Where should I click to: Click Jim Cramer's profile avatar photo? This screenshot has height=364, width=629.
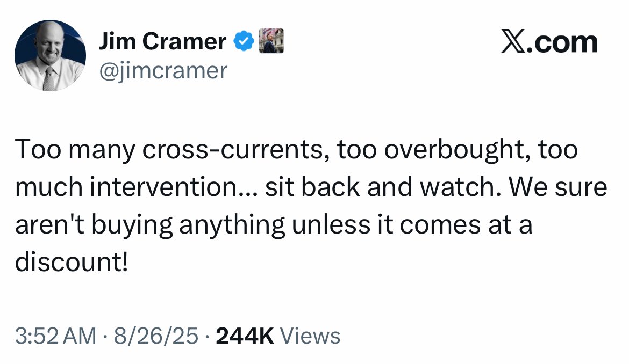pos(50,56)
